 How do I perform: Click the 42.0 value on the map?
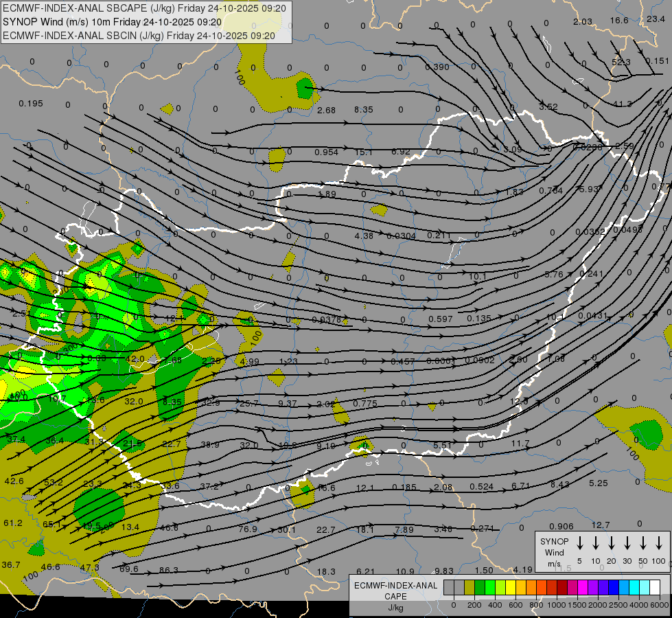pos(135,358)
